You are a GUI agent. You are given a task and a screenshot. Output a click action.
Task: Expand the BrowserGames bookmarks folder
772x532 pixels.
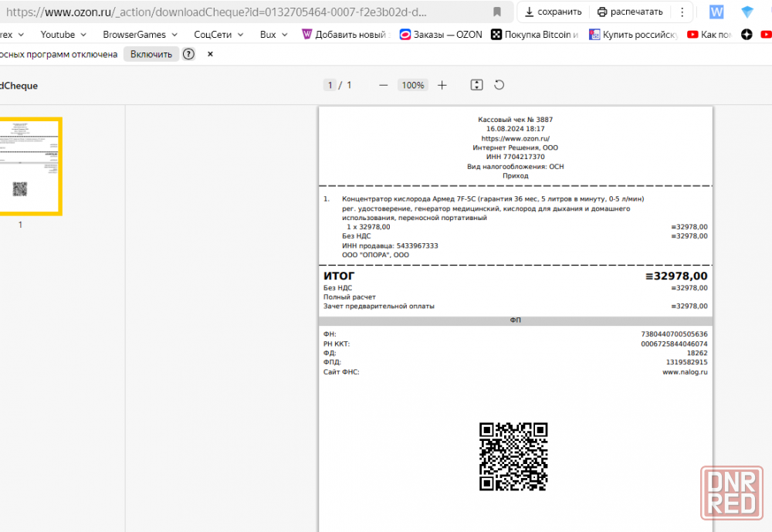pos(140,35)
